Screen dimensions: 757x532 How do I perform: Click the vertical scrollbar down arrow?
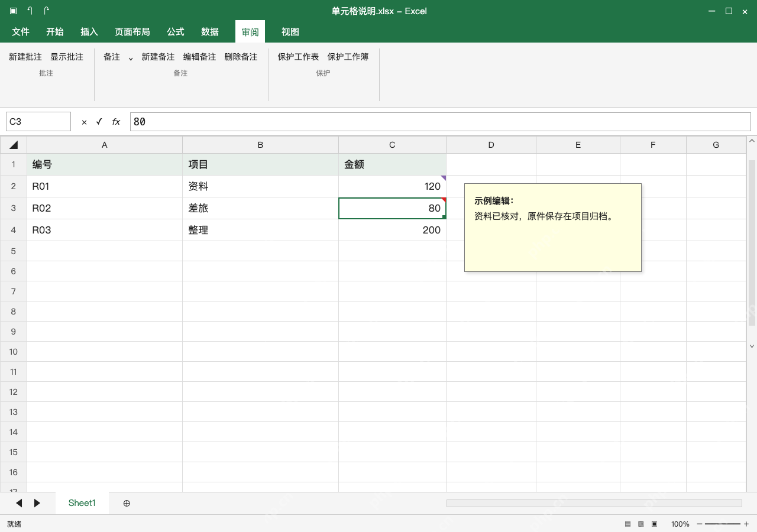tap(752, 346)
